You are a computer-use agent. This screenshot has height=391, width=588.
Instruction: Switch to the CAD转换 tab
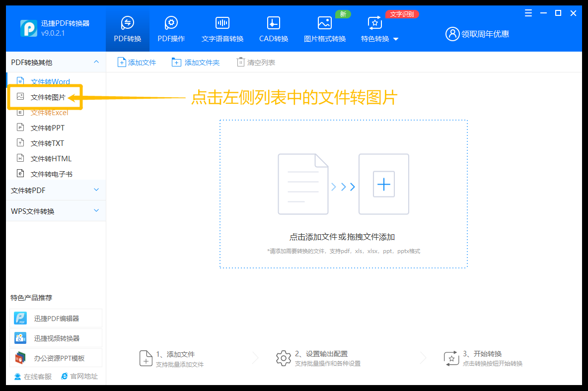[273, 29]
